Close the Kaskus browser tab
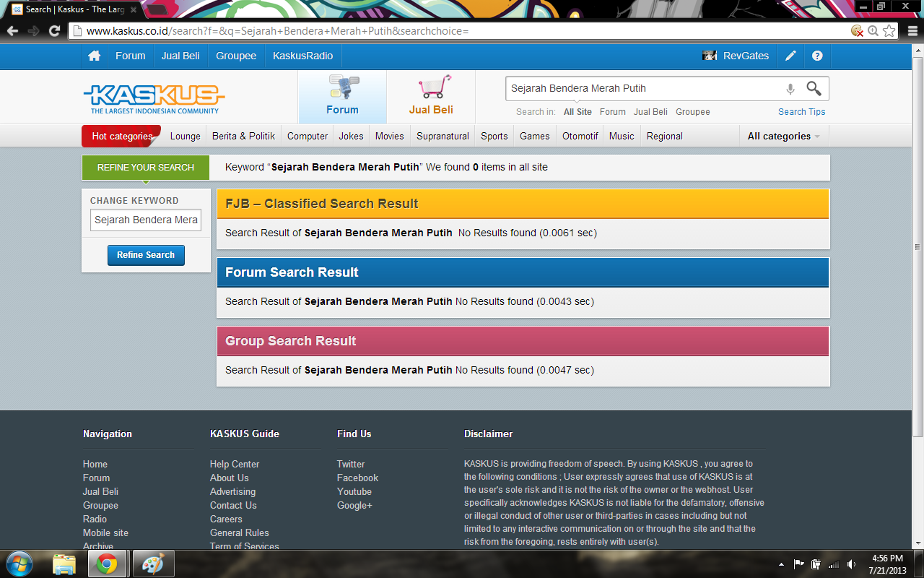 pos(134,9)
